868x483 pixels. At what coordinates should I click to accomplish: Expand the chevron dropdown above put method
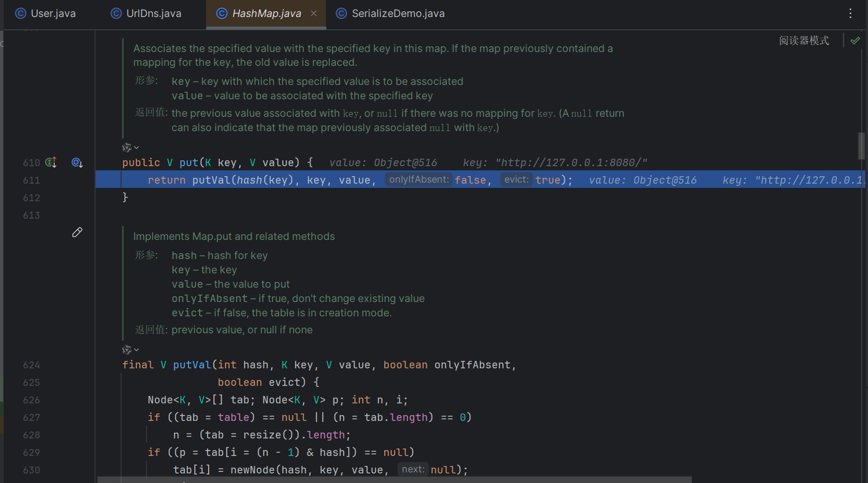point(136,148)
